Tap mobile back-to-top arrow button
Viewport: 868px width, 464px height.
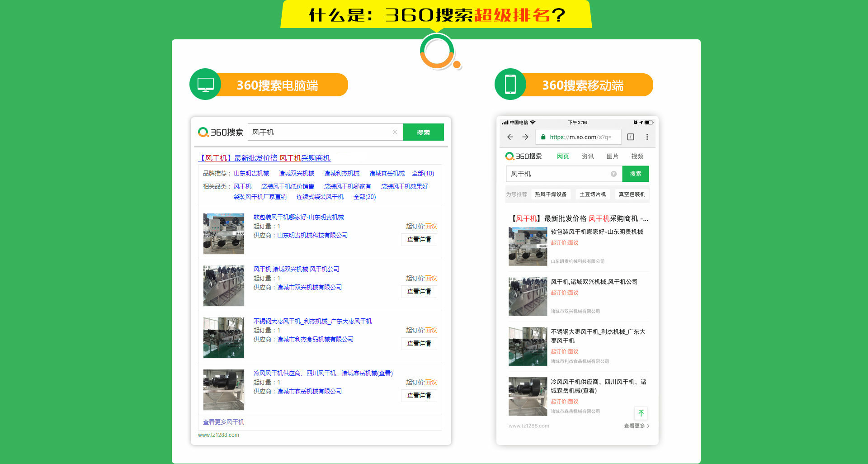click(x=641, y=413)
